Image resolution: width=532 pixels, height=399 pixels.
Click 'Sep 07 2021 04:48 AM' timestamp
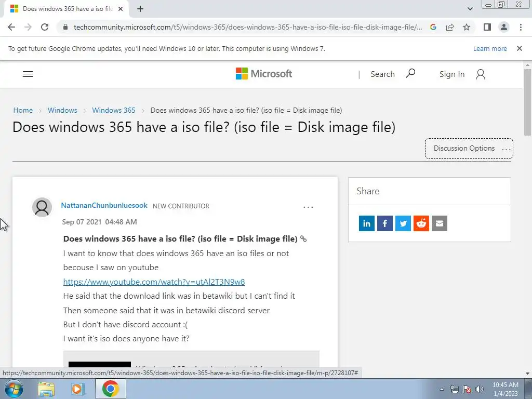point(99,222)
